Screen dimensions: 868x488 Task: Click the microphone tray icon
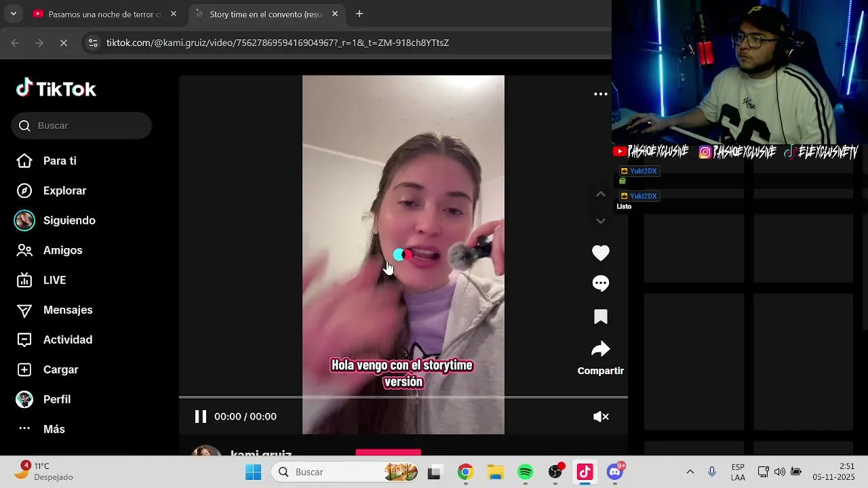[712, 472]
